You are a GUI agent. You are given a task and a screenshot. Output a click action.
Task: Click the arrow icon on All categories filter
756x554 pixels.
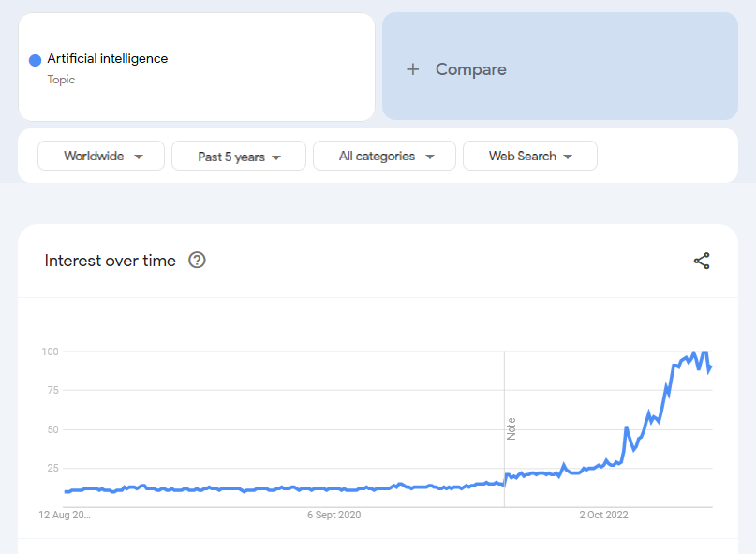click(x=430, y=157)
